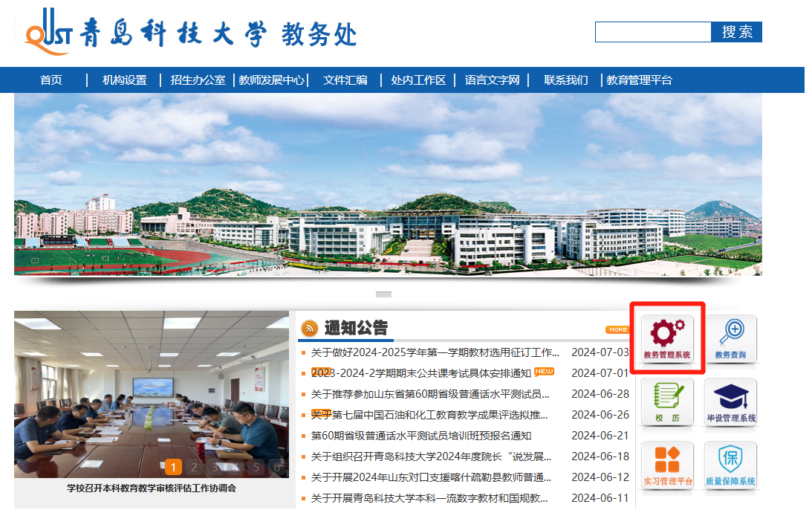The height and width of the screenshot is (513, 812).
Task: Open the 机构设置 menu item
Action: 124,80
